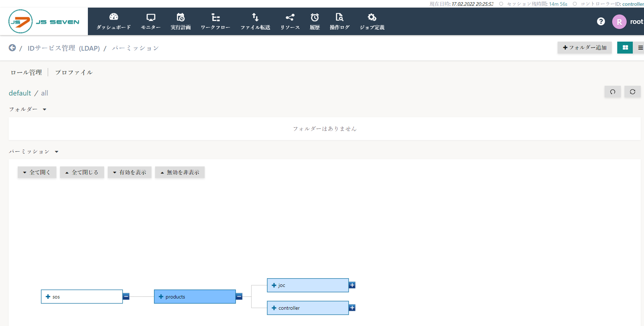644x326 pixels.
Task: Collapse the sos permission node
Action: point(126,296)
